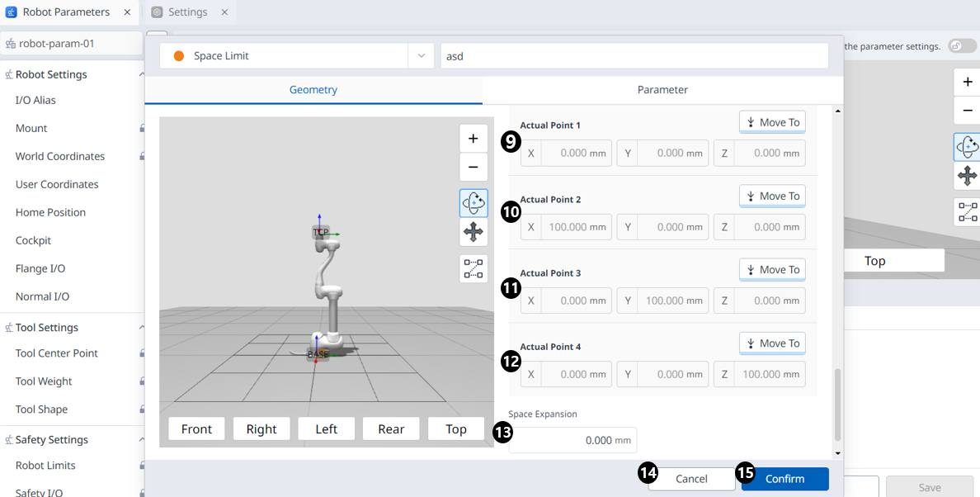
Task: Zoom in the dialog 3D robot view
Action: point(473,139)
